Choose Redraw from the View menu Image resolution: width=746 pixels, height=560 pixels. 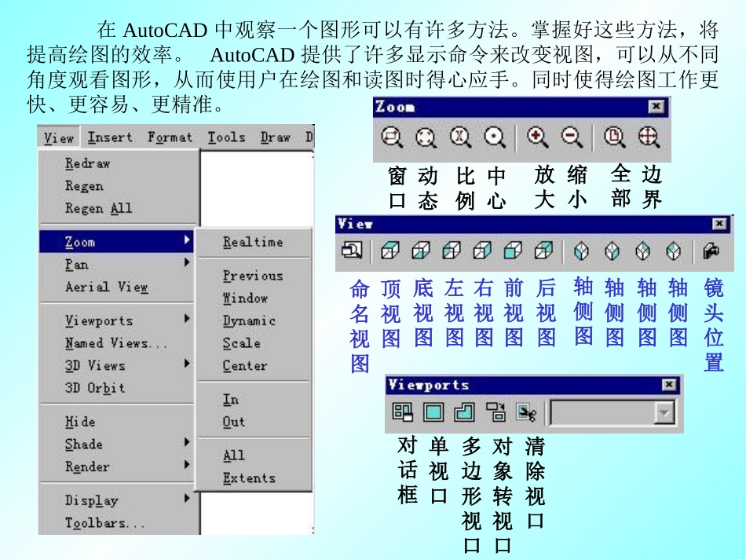[x=116, y=163]
